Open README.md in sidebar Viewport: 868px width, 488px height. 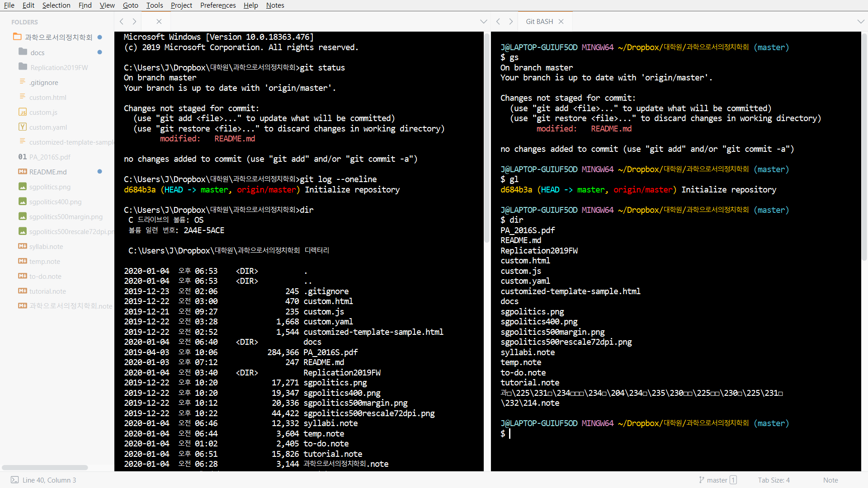pyautogui.click(x=48, y=172)
